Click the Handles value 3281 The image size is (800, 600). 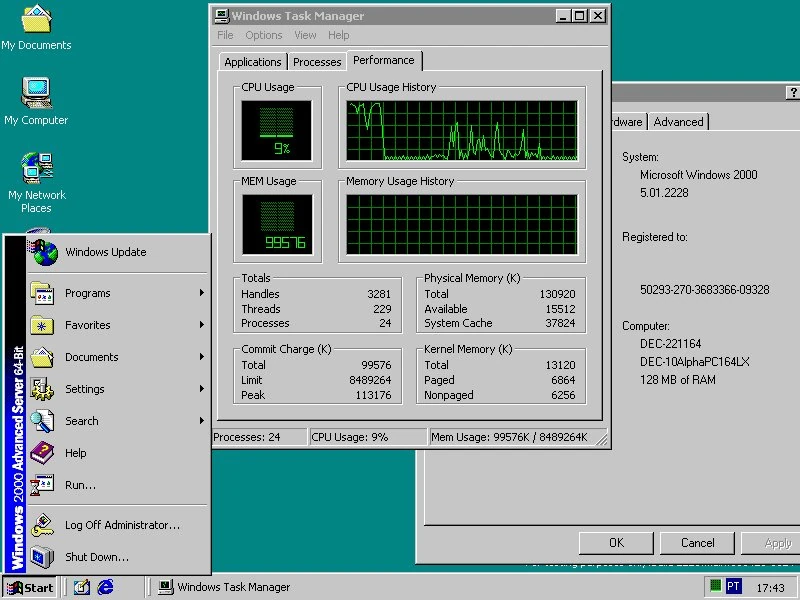tap(379, 294)
